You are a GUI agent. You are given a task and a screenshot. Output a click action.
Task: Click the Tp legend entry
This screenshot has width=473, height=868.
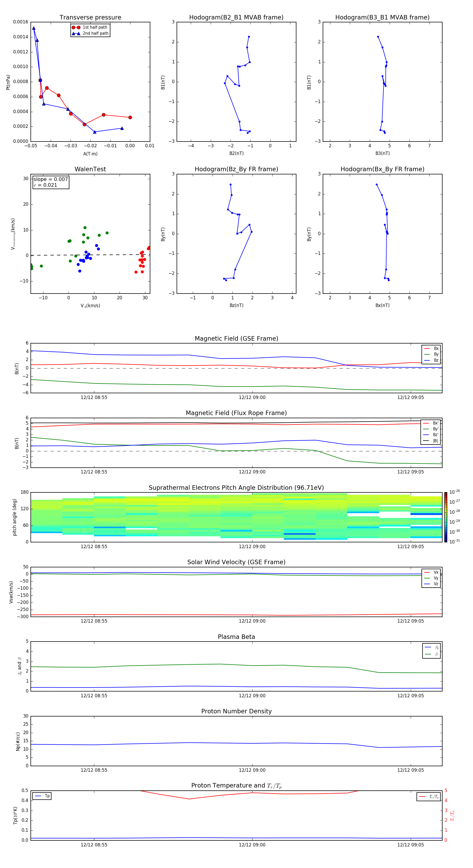click(42, 796)
